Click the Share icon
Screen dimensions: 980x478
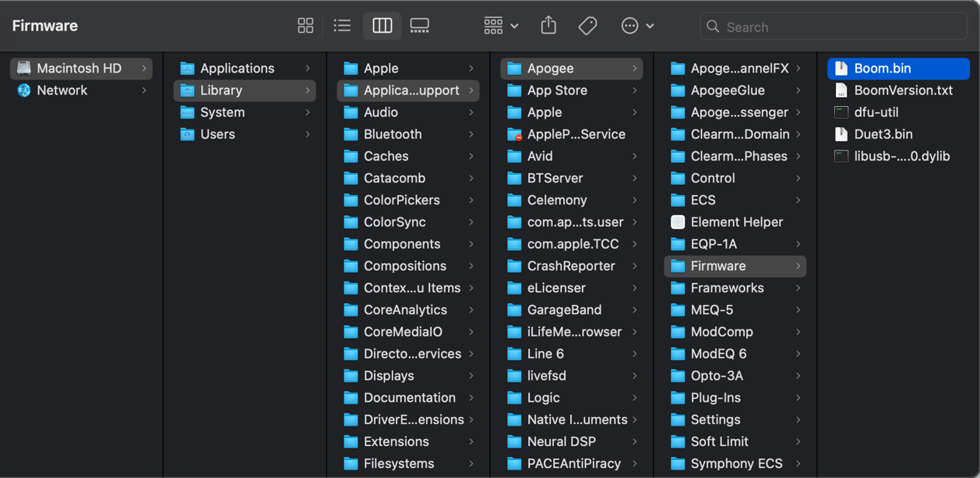pyautogui.click(x=548, y=26)
